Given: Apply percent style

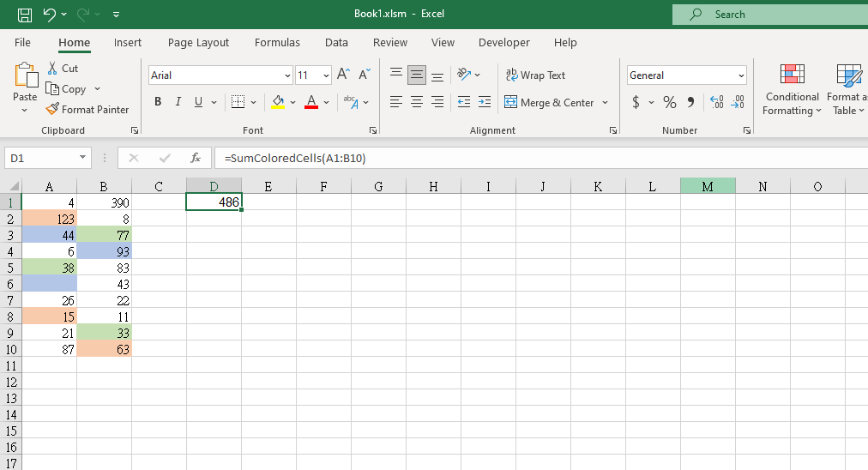Looking at the screenshot, I should [670, 102].
